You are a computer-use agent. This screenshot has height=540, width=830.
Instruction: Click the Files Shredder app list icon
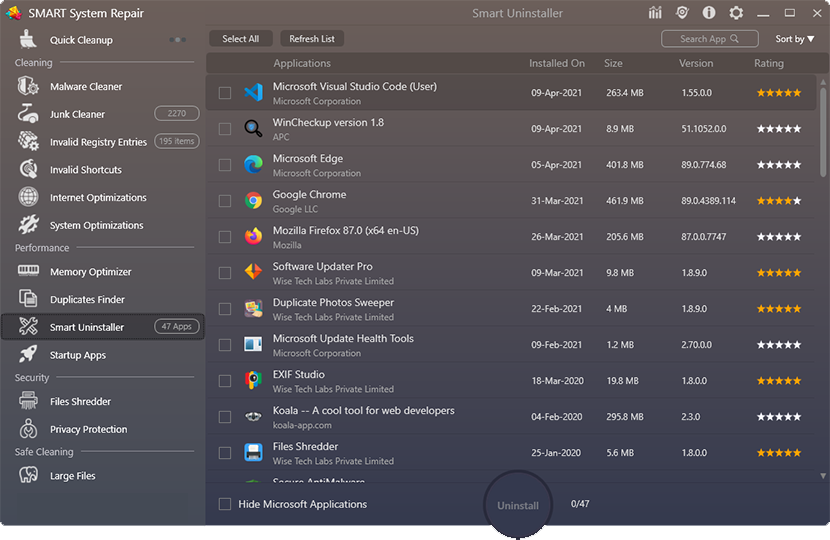point(254,453)
